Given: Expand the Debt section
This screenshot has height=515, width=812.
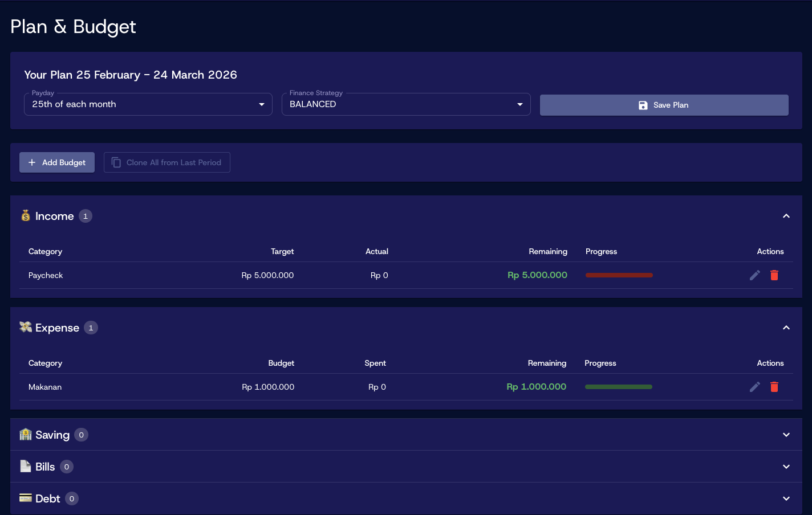Looking at the screenshot, I should [786, 498].
